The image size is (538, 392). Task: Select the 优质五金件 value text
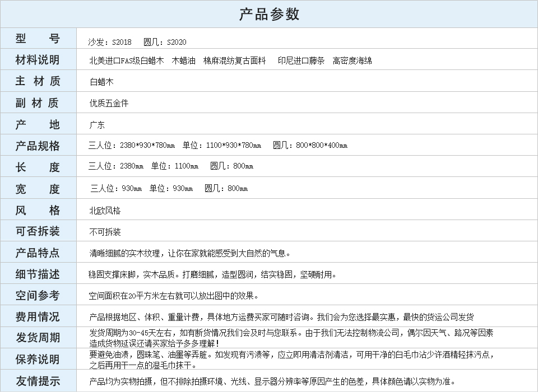(x=109, y=103)
